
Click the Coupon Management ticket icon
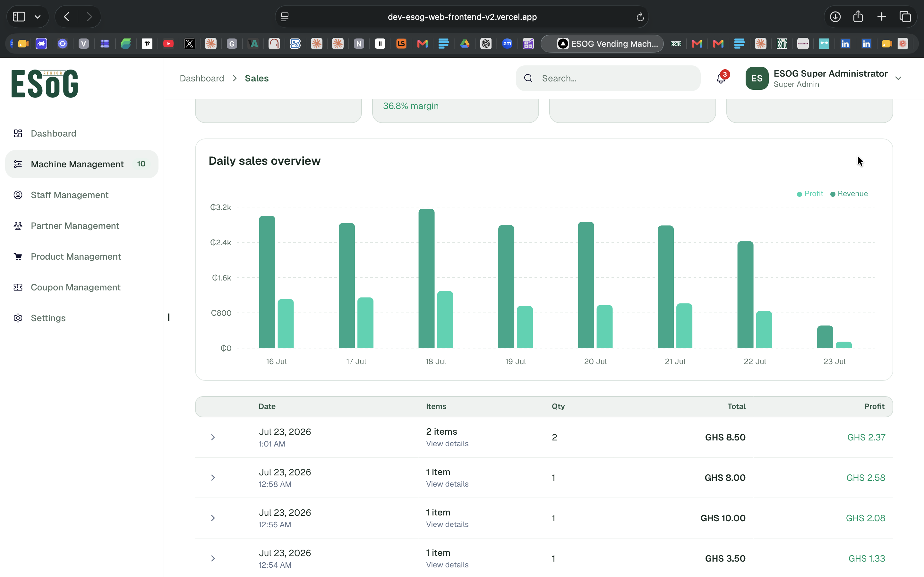coord(18,287)
